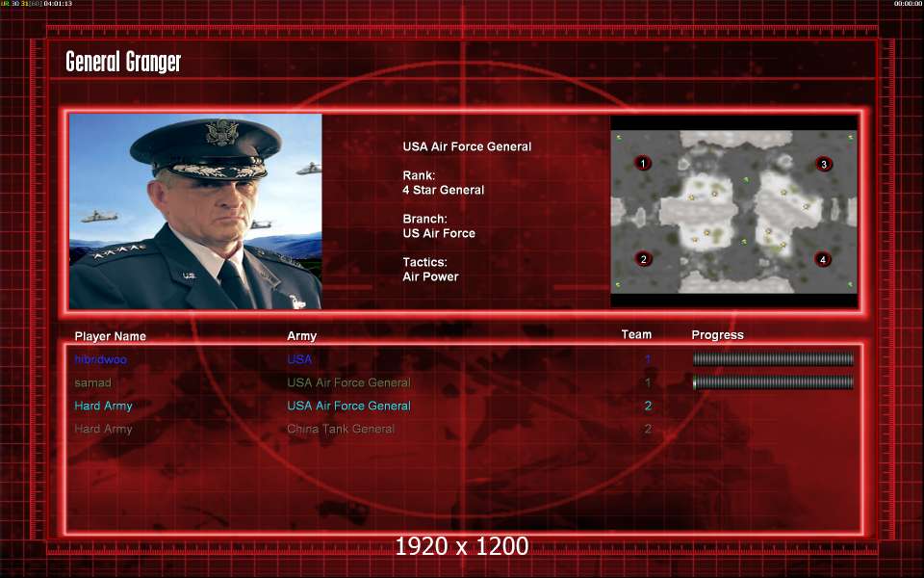The image size is (924, 578).
Task: Click start position 2 on the minimap
Action: coord(643,259)
